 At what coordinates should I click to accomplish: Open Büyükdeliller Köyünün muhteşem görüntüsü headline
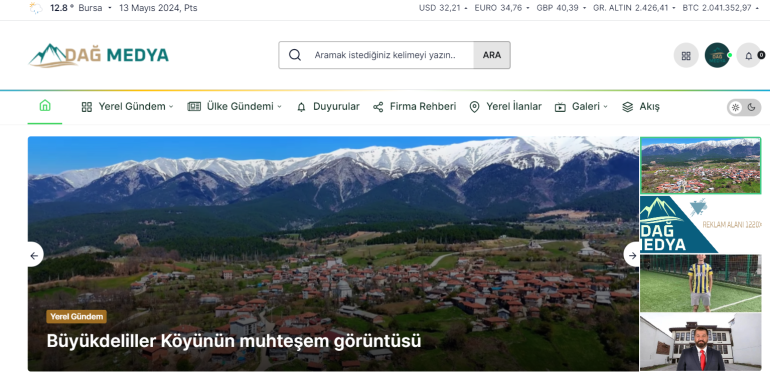[x=234, y=341]
